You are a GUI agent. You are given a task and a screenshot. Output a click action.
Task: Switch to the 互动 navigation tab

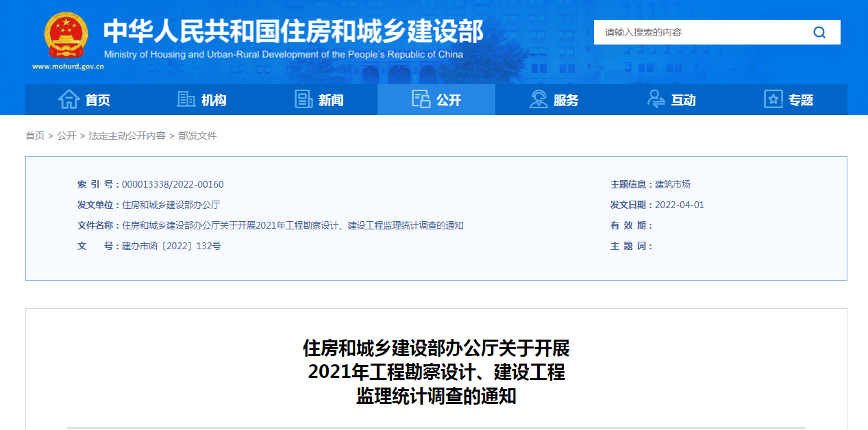(x=671, y=100)
